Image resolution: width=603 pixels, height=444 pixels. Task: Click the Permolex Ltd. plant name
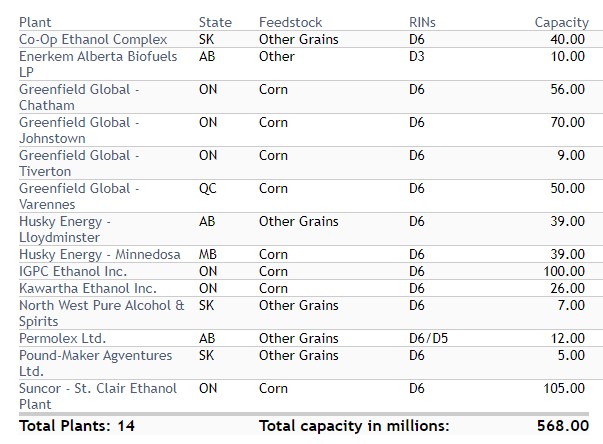click(62, 339)
